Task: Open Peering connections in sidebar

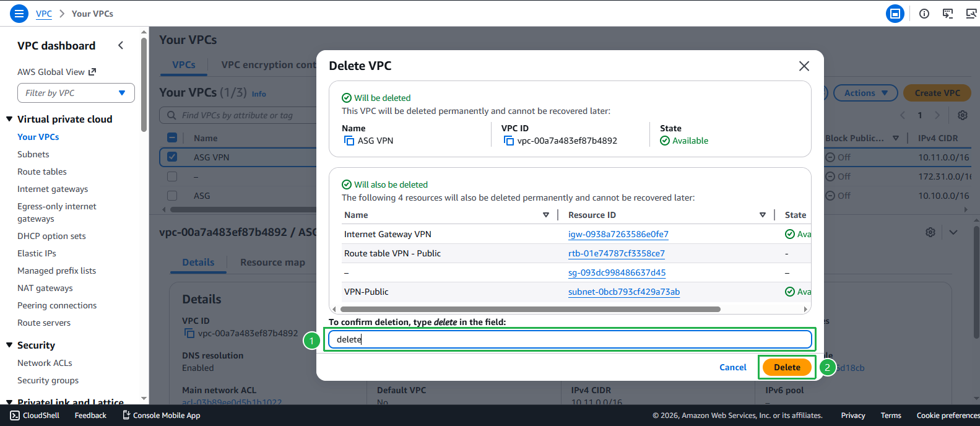Action: pos(57,305)
